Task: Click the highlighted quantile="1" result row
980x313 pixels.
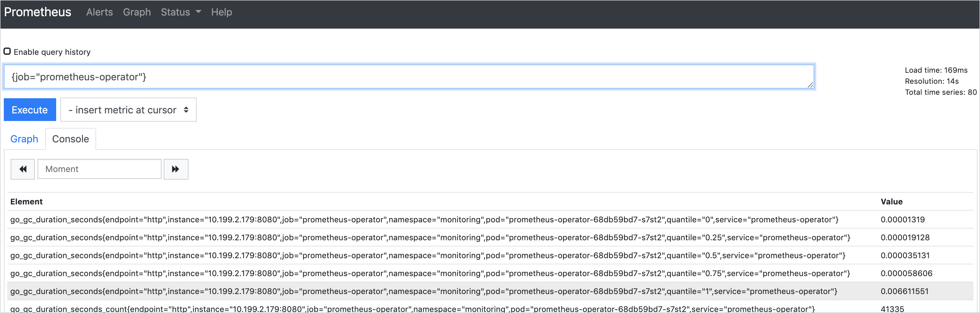Action: pyautogui.click(x=423, y=291)
